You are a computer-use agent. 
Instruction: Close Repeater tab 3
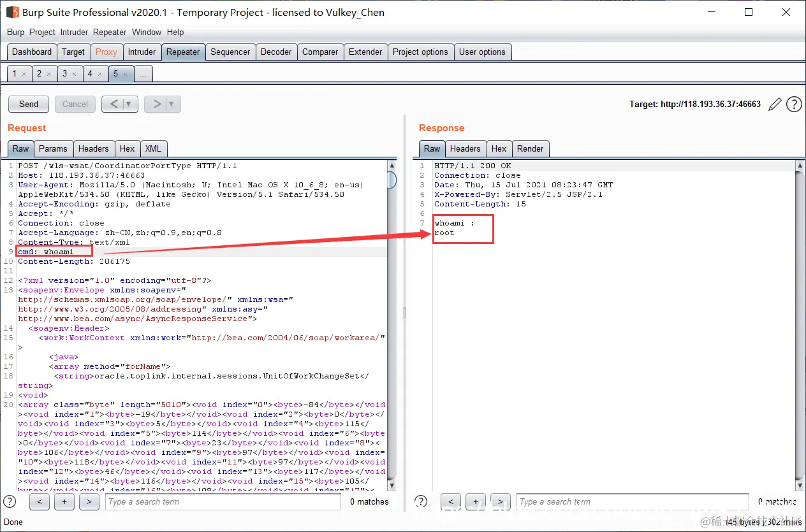[74, 75]
